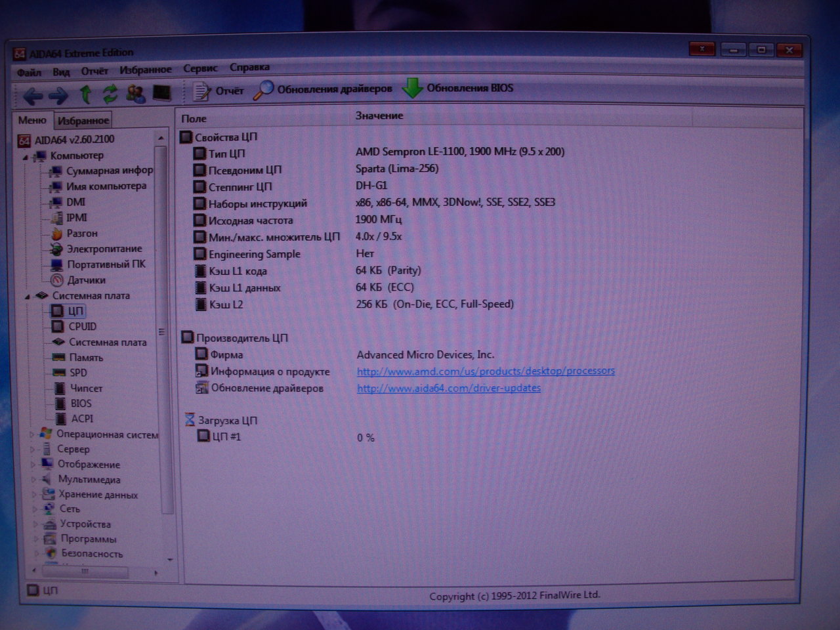Select the ЦП #1 load row
The image size is (840, 630).
pyautogui.click(x=286, y=437)
